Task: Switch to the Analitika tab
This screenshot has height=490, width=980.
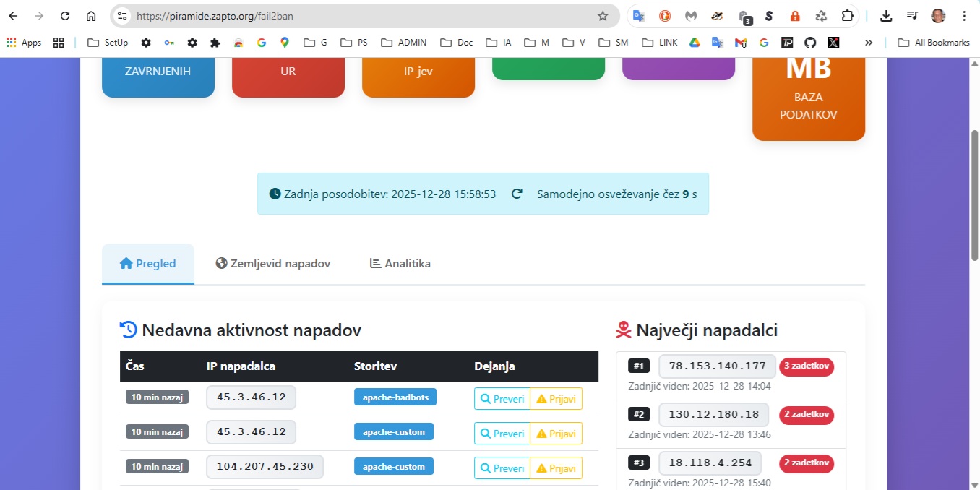Action: [400, 264]
